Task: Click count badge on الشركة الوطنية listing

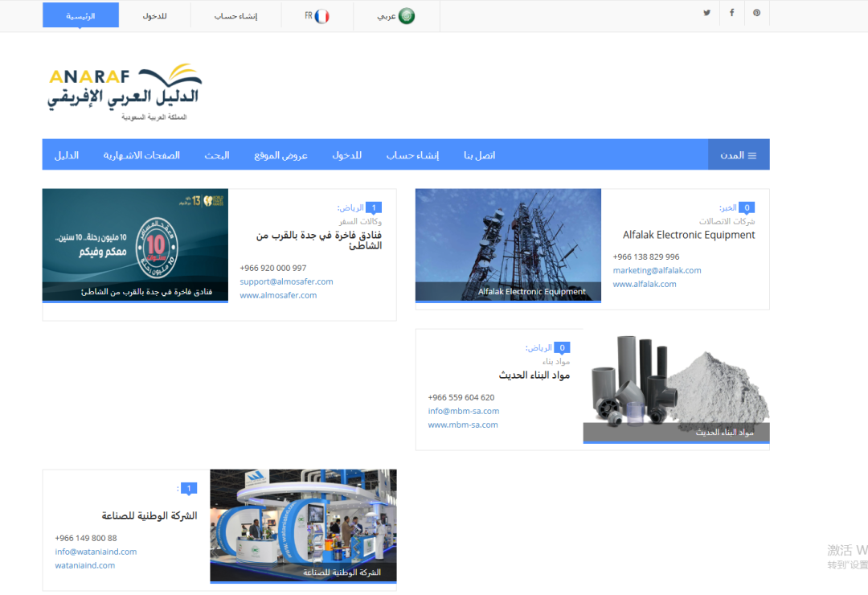Action: 189,489
